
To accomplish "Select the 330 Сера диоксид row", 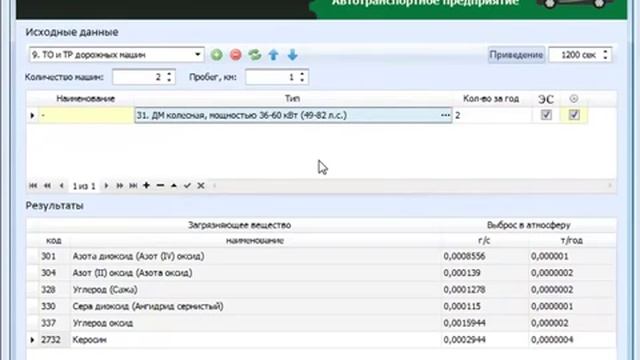I will [x=322, y=307].
